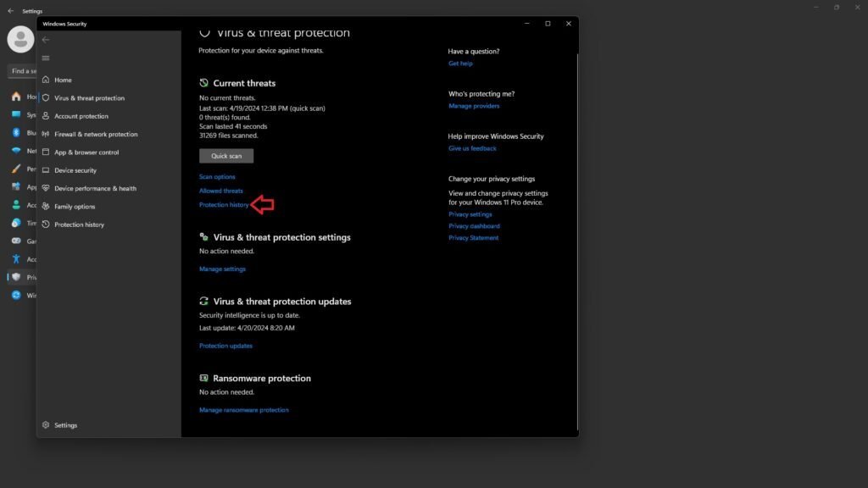This screenshot has width=868, height=488.
Task: Open Protection history link under Current threats
Action: click(224, 205)
